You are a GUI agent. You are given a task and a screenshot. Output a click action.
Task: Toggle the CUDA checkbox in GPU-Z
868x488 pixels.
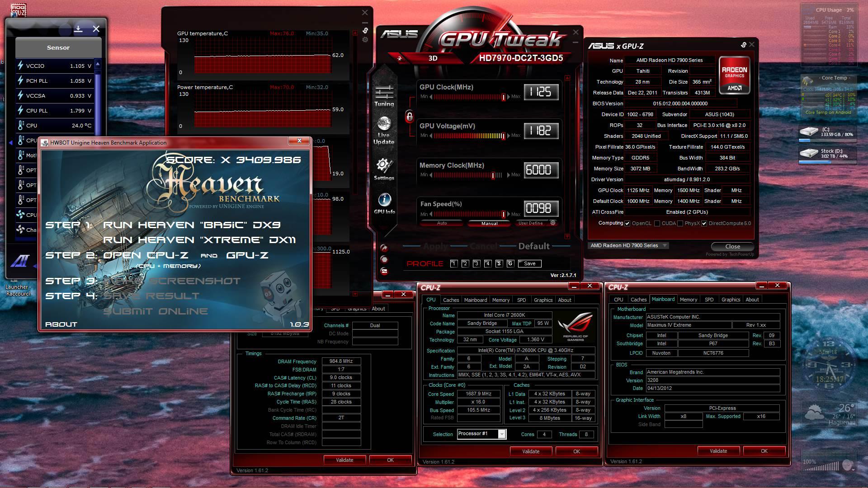[657, 223]
